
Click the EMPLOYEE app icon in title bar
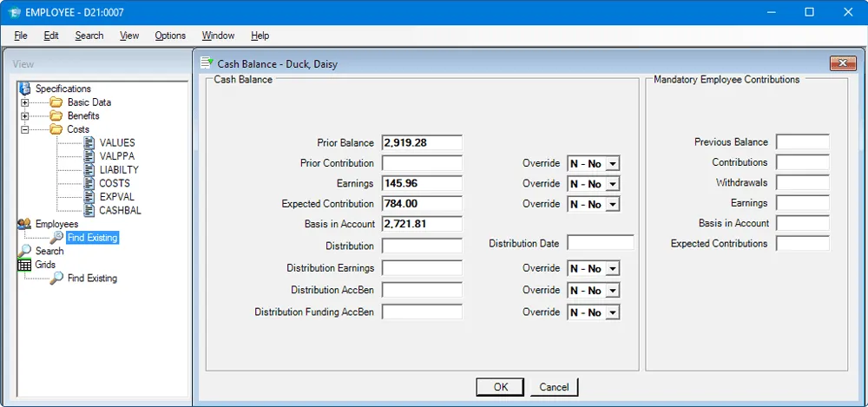[x=15, y=12]
